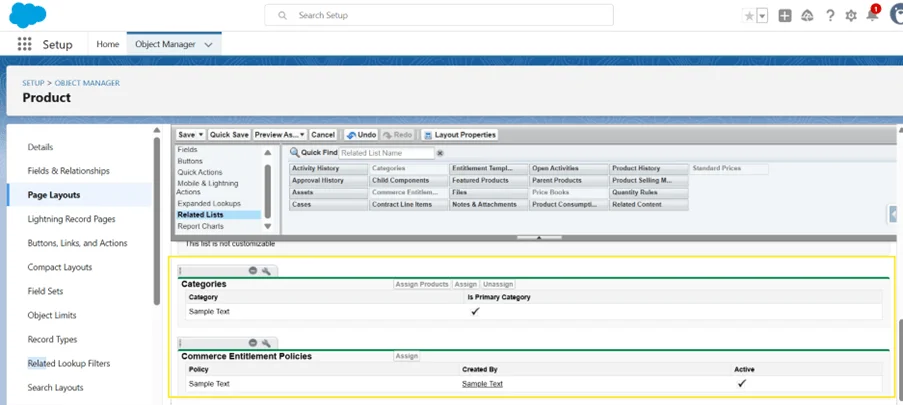Select the Activity History related list item
The width and height of the screenshot is (903, 405).
click(x=328, y=168)
